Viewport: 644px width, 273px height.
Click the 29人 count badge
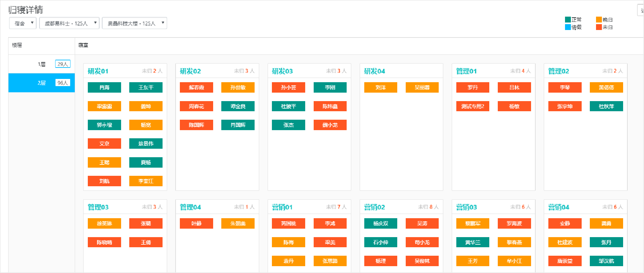click(x=63, y=64)
